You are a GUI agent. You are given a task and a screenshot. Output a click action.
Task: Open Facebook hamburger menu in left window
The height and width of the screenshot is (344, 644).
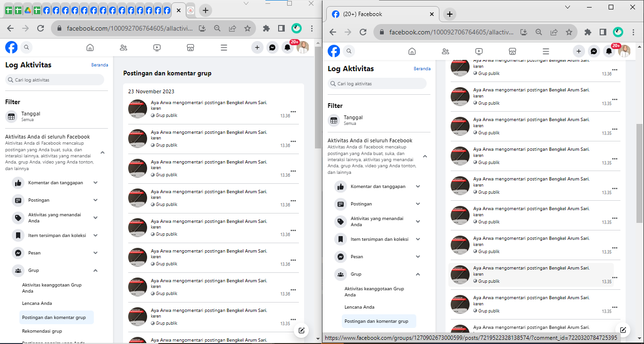coord(224,47)
